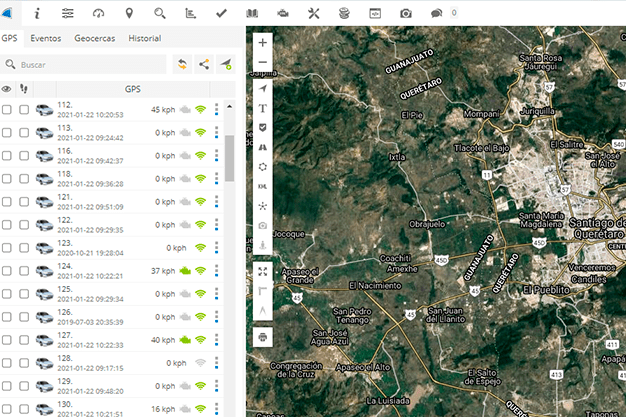This screenshot has width=626, height=417.
Task: Focus the Buscar search field
Action: 83,64
